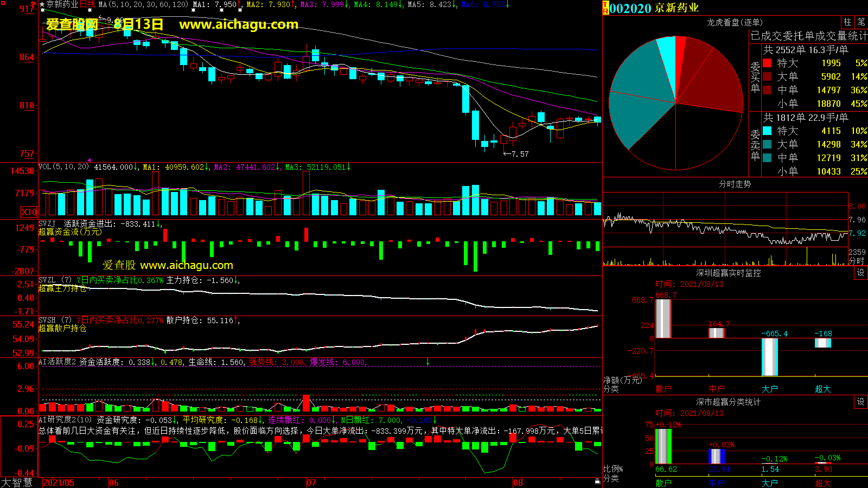Open 设 settings for 深圳超赢实时监控 panel
The width and height of the screenshot is (868, 488).
click(x=860, y=273)
